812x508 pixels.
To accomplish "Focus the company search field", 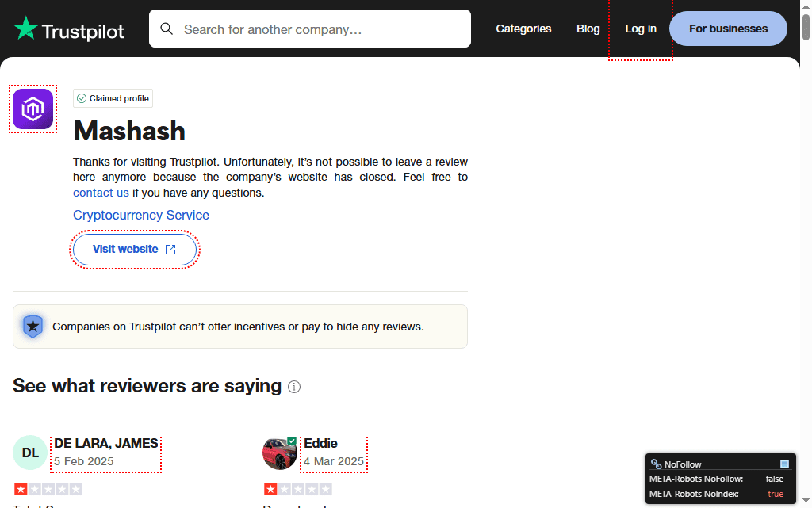I will 310,29.
